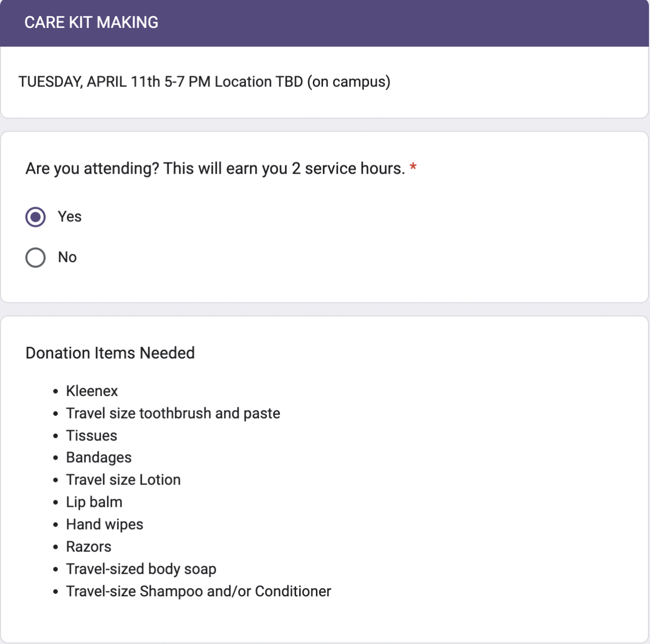Click the "No" option label text
This screenshot has width=650, height=644.
(67, 257)
